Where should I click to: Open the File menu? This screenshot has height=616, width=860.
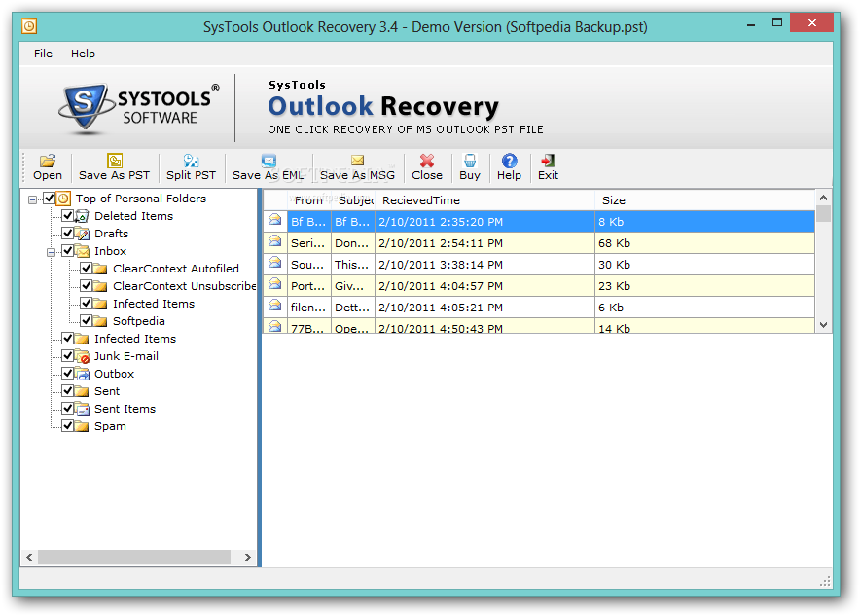[43, 54]
